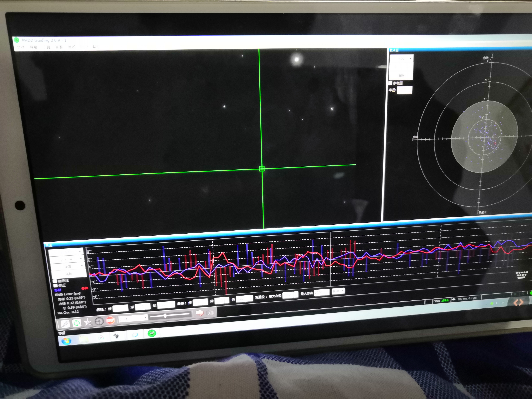Viewport: 532px width, 399px height.
Task: Click the 半径 radius input field
Action: (x=405, y=90)
